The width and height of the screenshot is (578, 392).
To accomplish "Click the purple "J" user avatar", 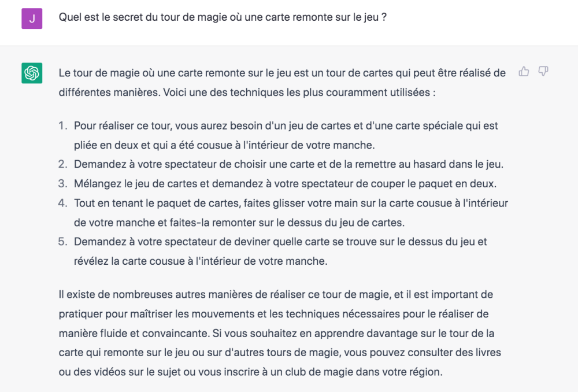I will (32, 19).
